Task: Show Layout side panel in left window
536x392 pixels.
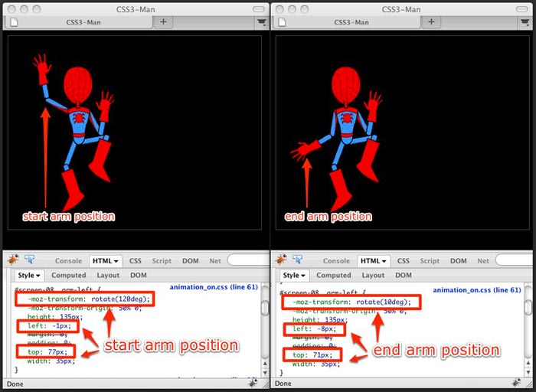Action: [x=108, y=275]
